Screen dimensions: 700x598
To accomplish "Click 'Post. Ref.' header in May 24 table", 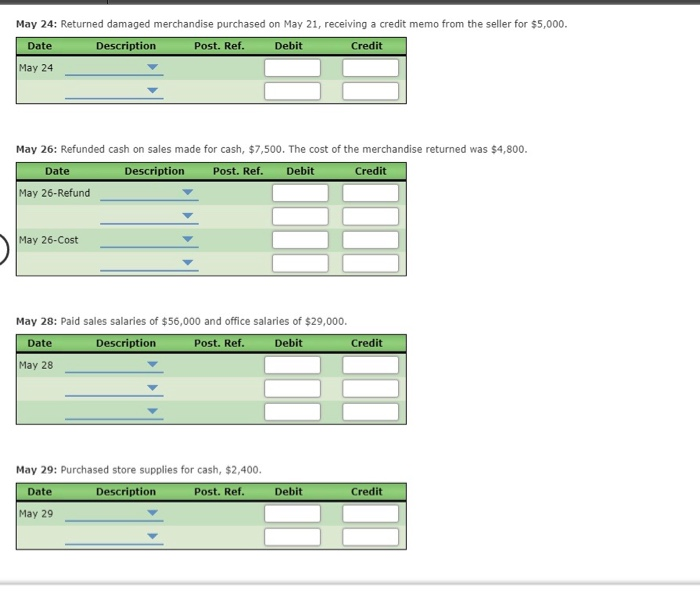I will (x=219, y=46).
